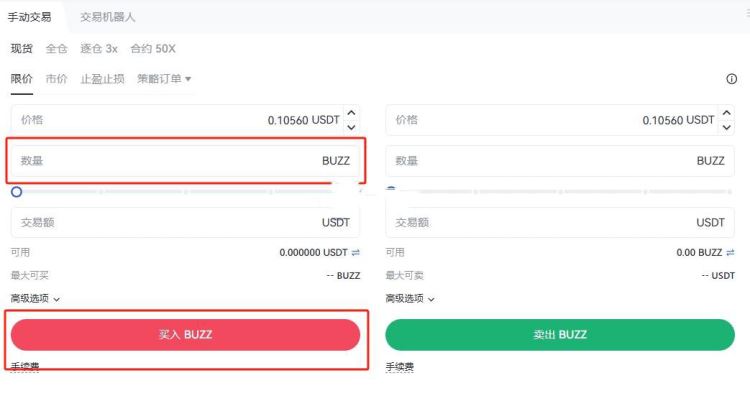Click USDT transfer swap icon
This screenshot has height=401, width=750.
tap(355, 253)
